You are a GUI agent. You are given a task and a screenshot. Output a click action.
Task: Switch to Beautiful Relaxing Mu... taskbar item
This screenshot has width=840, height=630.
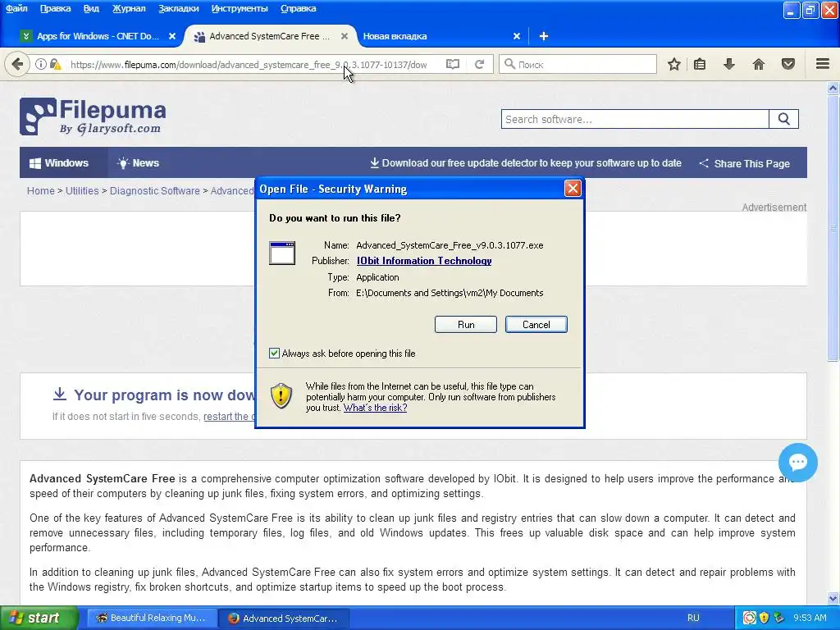pyautogui.click(x=152, y=618)
